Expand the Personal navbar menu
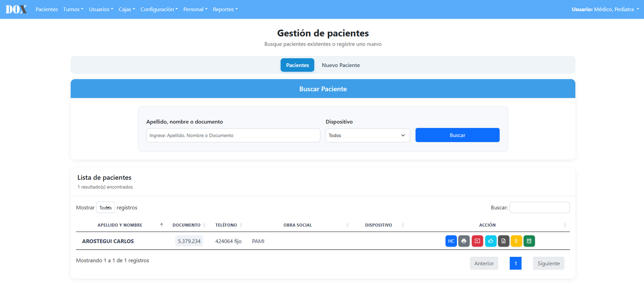644x304 pixels. tap(195, 9)
